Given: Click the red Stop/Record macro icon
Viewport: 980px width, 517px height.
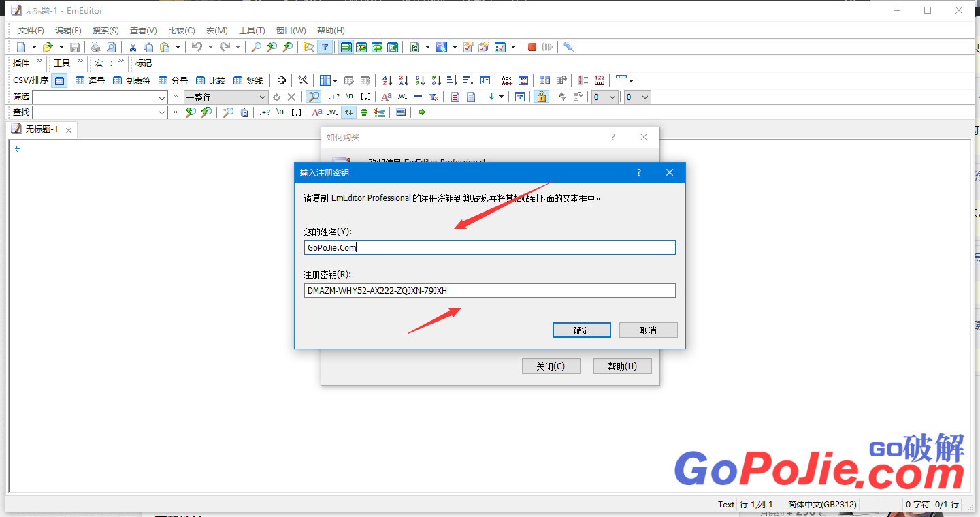Looking at the screenshot, I should (532, 47).
